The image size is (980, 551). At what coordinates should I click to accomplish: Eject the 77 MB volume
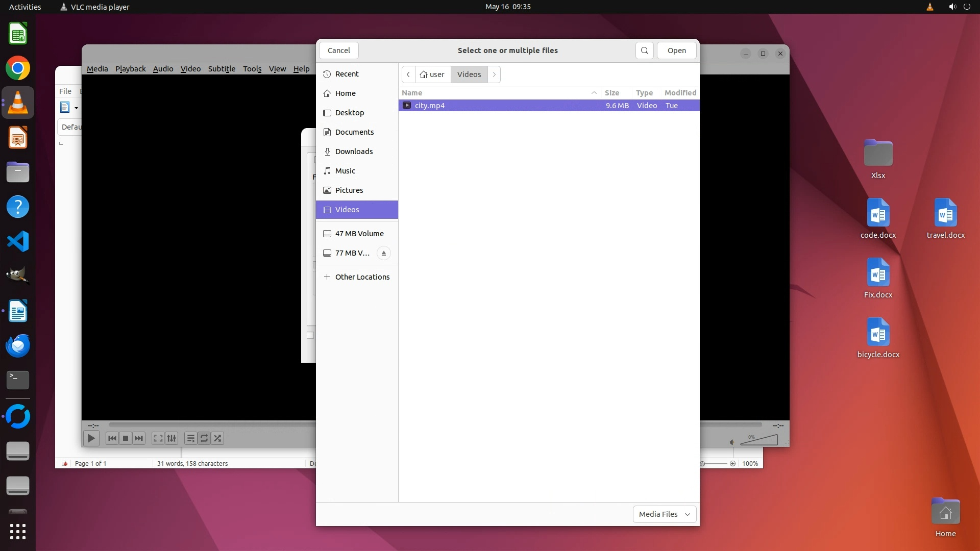pyautogui.click(x=383, y=253)
